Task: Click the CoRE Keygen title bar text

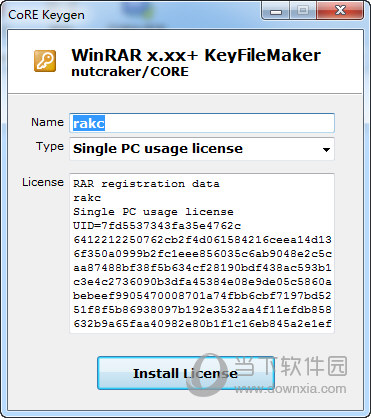Action: [x=46, y=15]
